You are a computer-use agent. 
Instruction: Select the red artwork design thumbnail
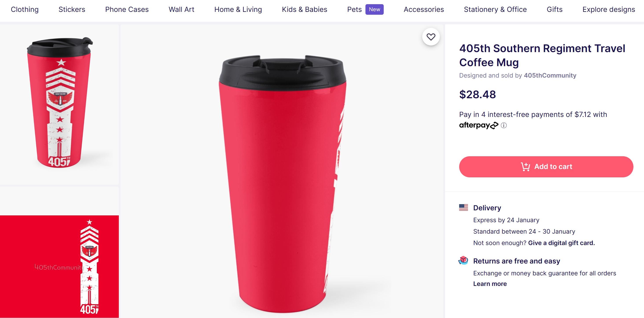[59, 266]
